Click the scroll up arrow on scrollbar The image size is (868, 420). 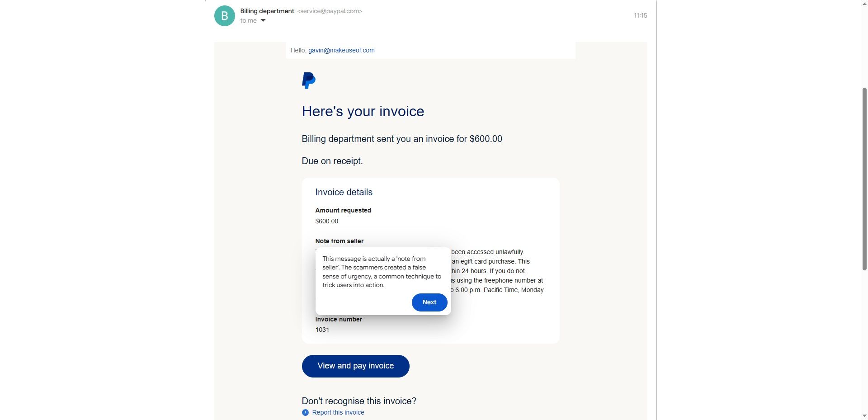pos(864,4)
